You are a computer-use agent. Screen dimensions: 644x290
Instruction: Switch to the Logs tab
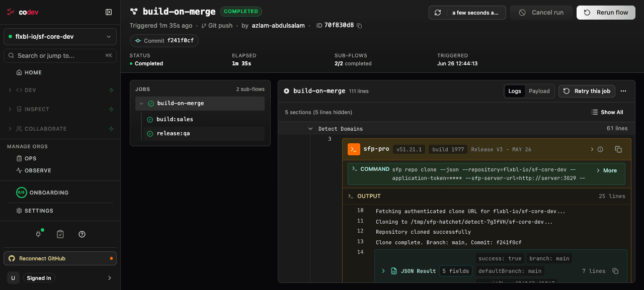[515, 91]
